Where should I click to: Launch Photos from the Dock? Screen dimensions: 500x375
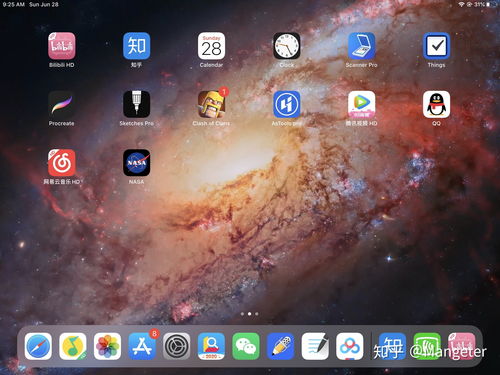click(x=107, y=346)
